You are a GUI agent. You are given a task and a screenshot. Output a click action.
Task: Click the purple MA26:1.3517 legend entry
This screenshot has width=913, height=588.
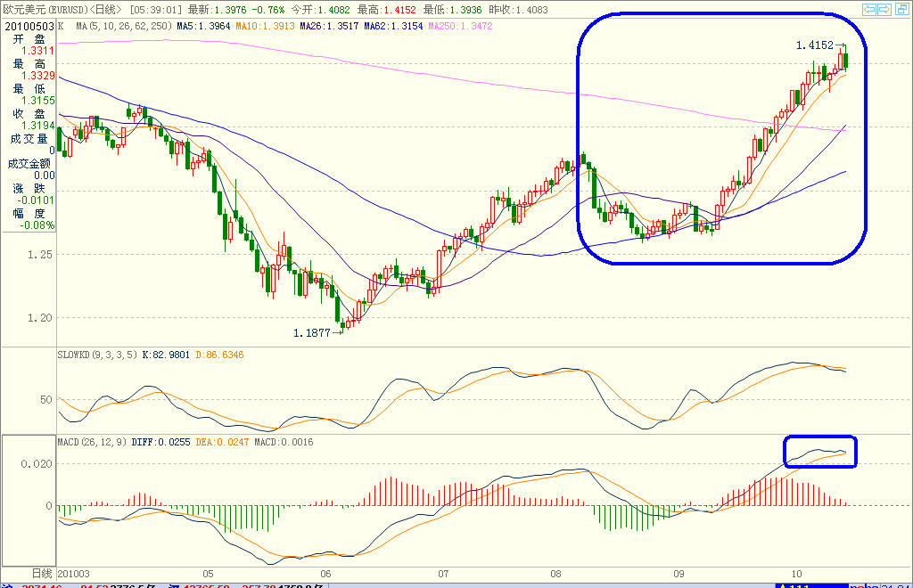[330, 26]
